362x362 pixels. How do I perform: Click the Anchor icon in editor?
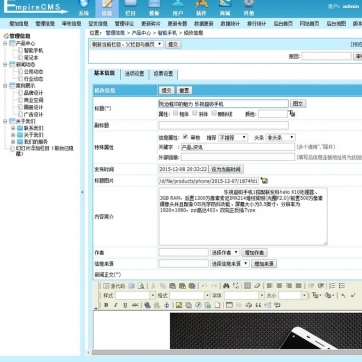point(166,305)
